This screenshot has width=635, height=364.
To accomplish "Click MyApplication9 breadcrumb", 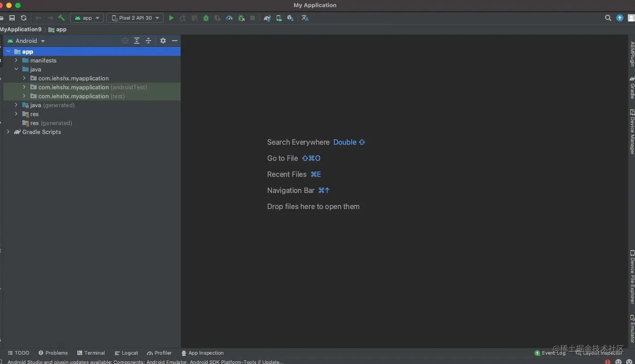I will (21, 29).
